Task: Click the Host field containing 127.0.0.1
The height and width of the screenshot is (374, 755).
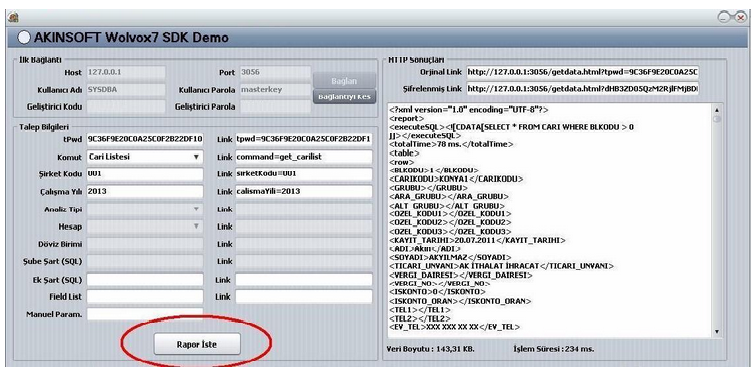Action: (x=126, y=73)
